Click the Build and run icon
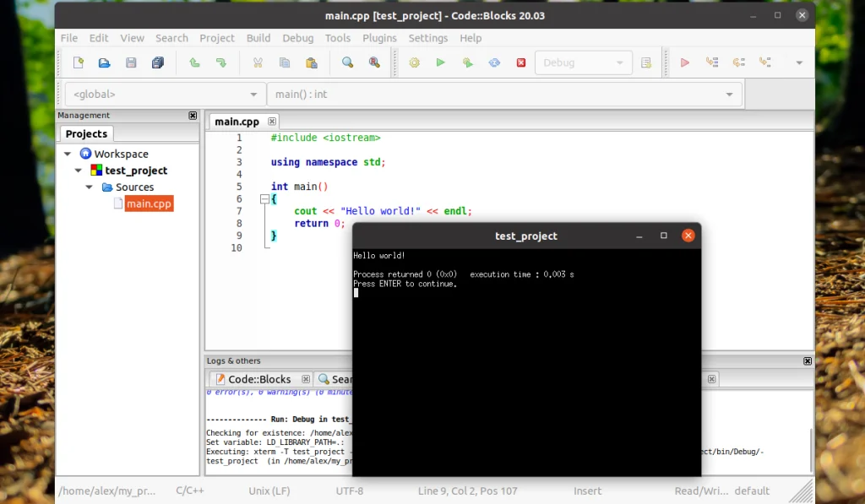 point(467,62)
